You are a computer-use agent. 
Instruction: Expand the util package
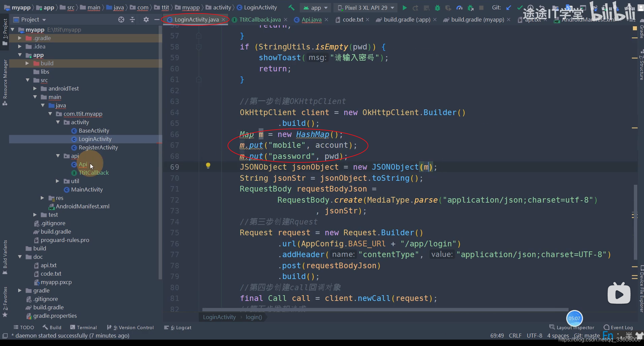click(58, 181)
